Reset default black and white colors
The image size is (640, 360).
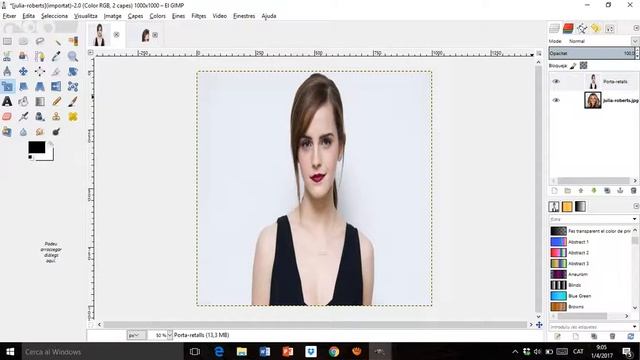pos(30,157)
